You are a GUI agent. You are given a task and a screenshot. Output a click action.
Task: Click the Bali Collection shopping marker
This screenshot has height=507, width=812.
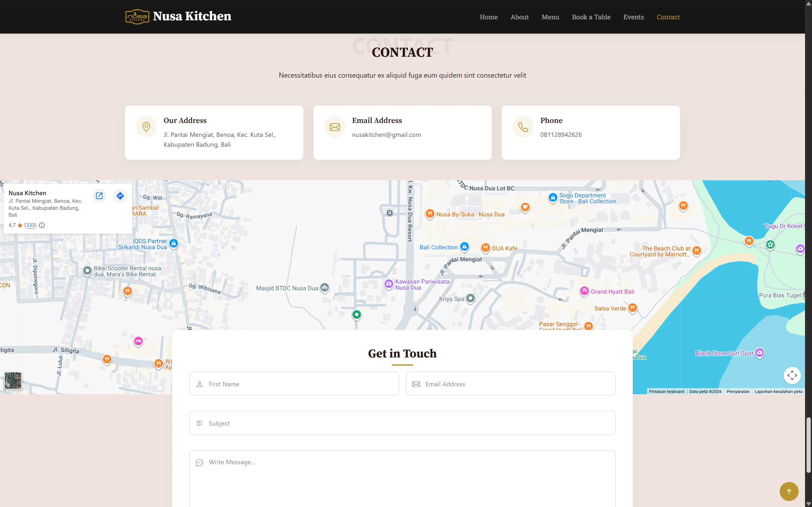pos(464,247)
